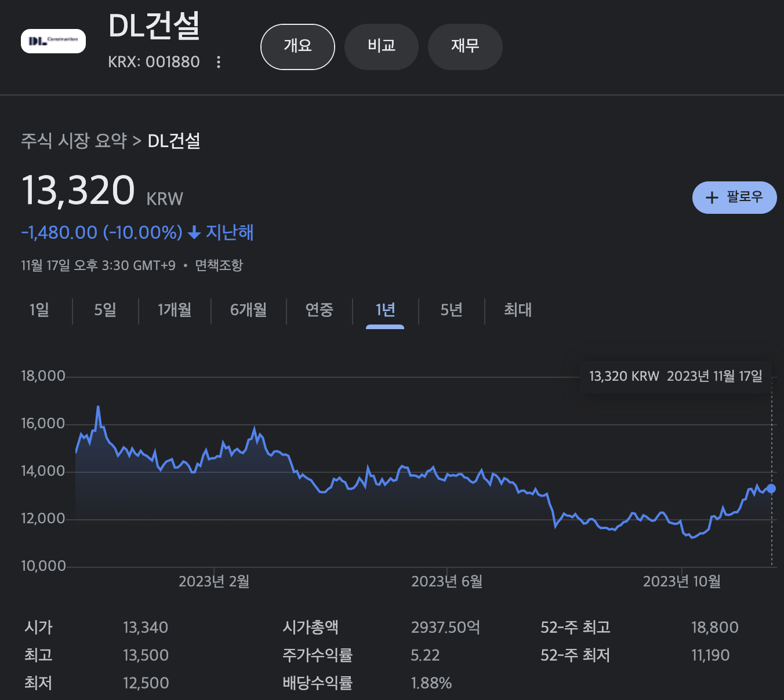This screenshot has height=700, width=784.
Task: Click the 2023년 10월 axis label
Action: point(682,582)
